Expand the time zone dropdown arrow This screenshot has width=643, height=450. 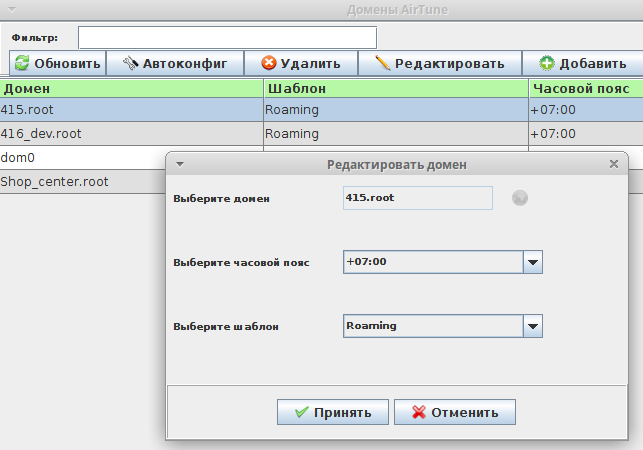click(533, 262)
